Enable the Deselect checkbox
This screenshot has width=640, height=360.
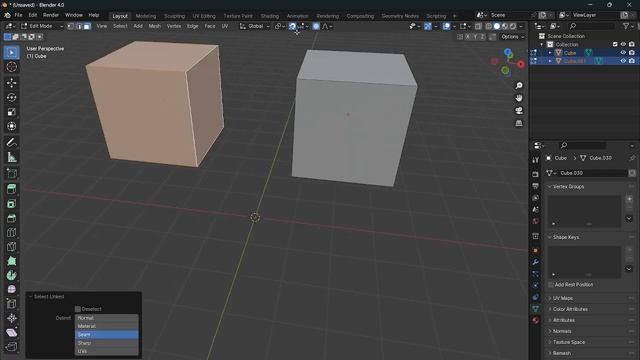(78, 309)
